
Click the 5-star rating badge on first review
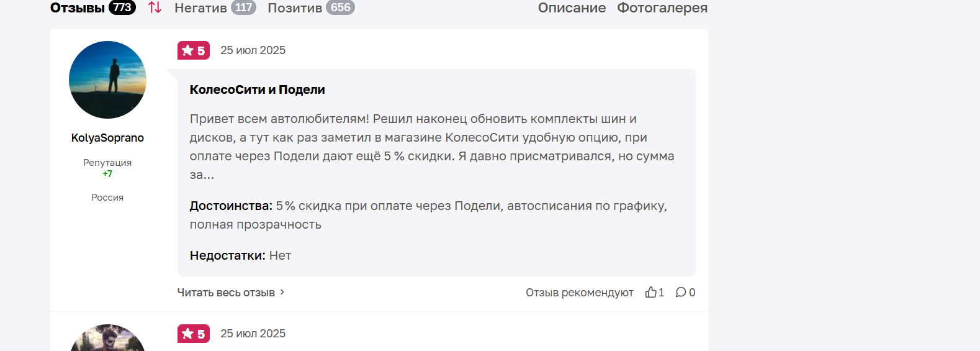pos(194,50)
